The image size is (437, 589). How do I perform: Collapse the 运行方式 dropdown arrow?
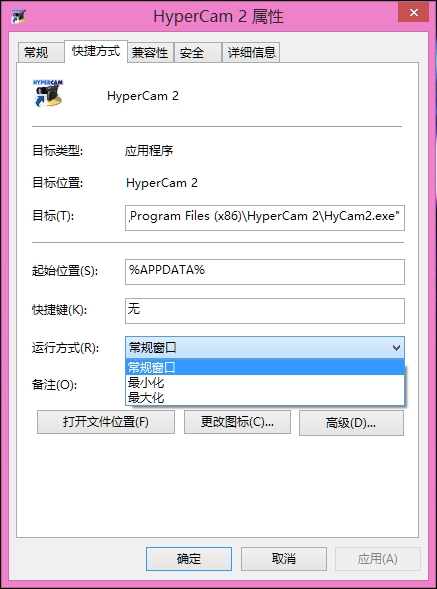point(396,348)
